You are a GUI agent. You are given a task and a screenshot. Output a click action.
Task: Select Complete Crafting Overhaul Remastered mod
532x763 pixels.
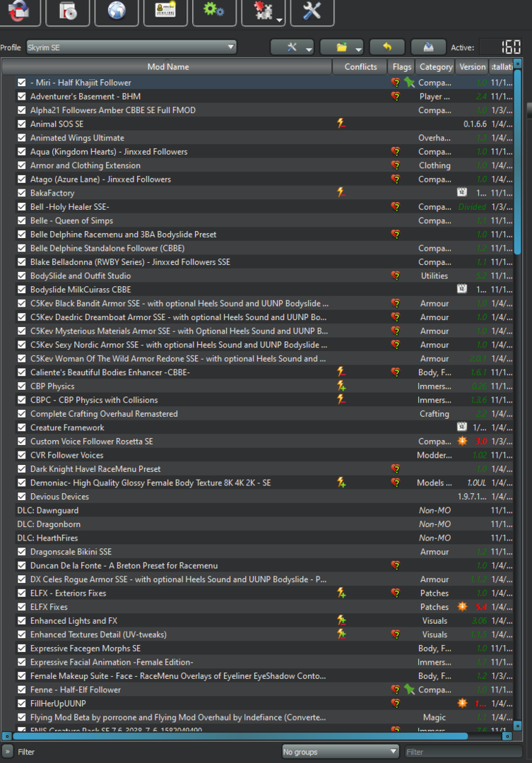104,413
